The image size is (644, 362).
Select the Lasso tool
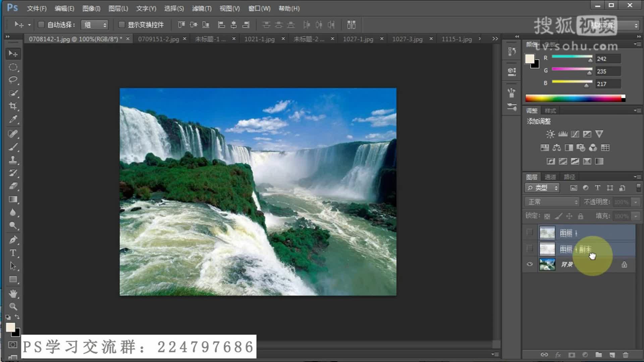click(x=13, y=80)
